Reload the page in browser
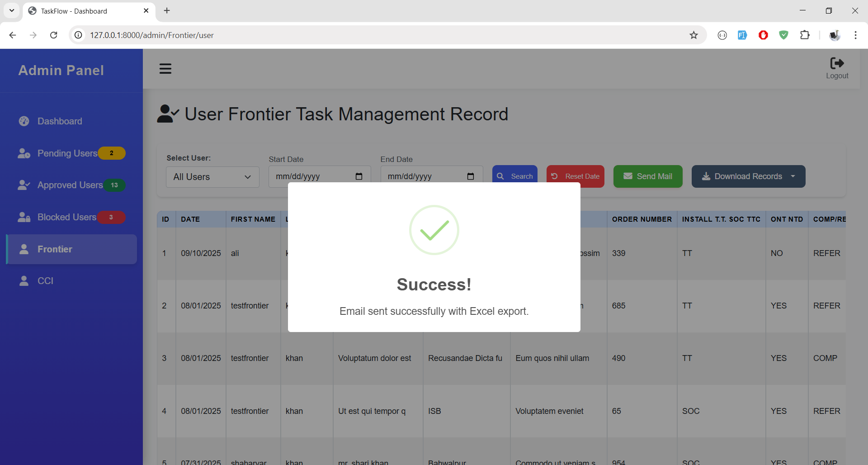Viewport: 868px width, 465px height. 53,35
